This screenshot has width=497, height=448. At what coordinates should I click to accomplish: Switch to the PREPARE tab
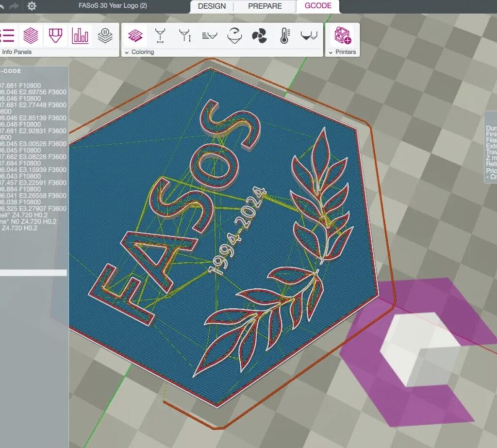265,6
